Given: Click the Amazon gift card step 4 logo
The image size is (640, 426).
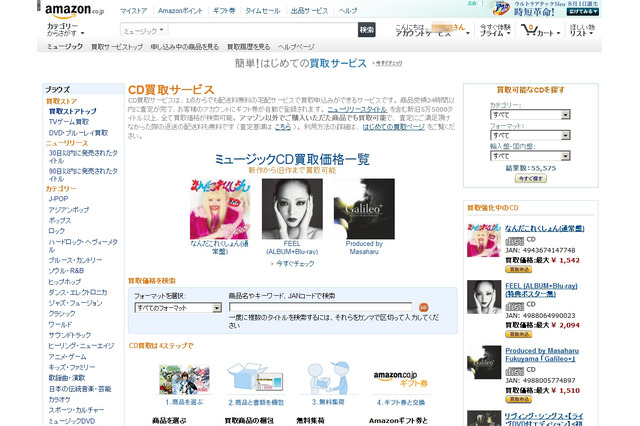Looking at the screenshot, I should tap(400, 379).
